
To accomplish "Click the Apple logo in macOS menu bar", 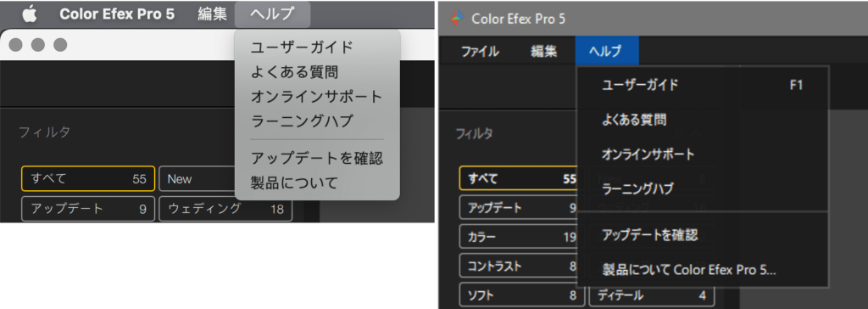I will click(x=30, y=14).
